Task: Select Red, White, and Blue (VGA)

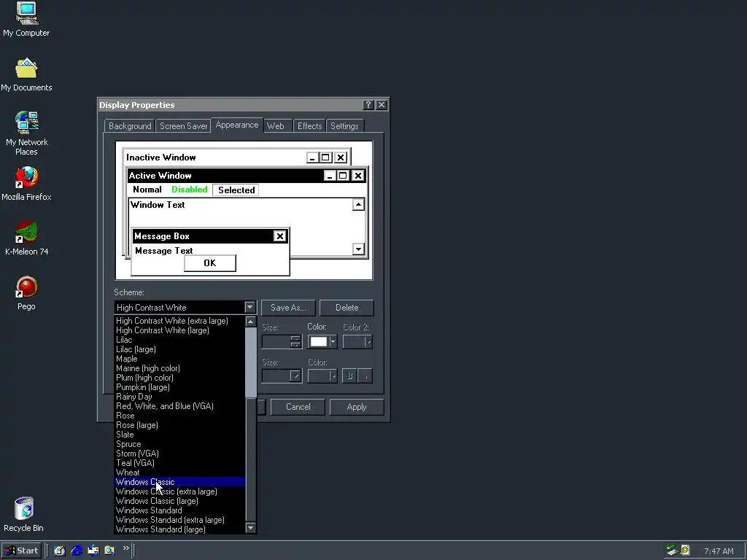Action: point(179,406)
